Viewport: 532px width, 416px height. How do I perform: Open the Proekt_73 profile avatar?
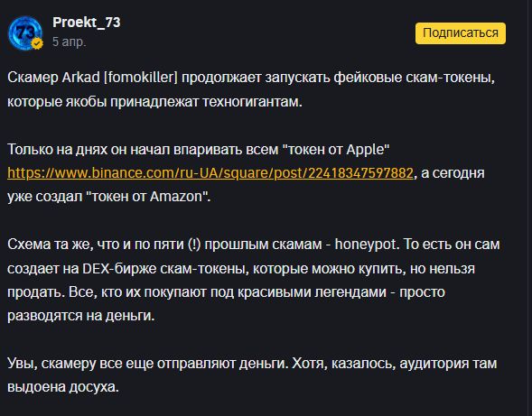click(25, 32)
